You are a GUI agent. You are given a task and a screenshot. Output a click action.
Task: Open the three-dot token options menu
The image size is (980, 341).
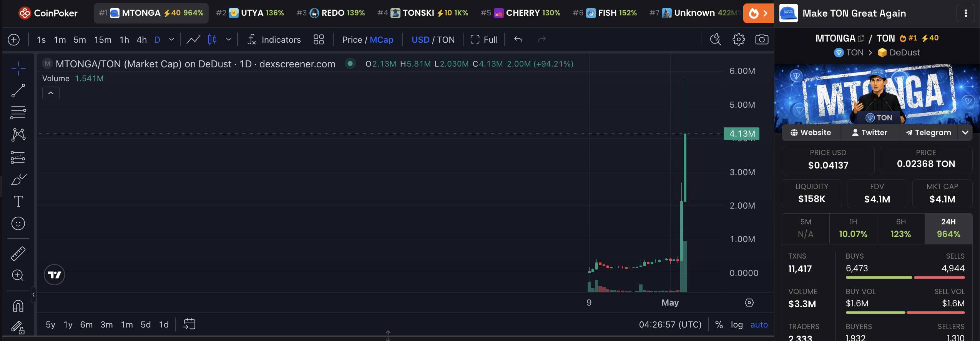pyautogui.click(x=966, y=13)
